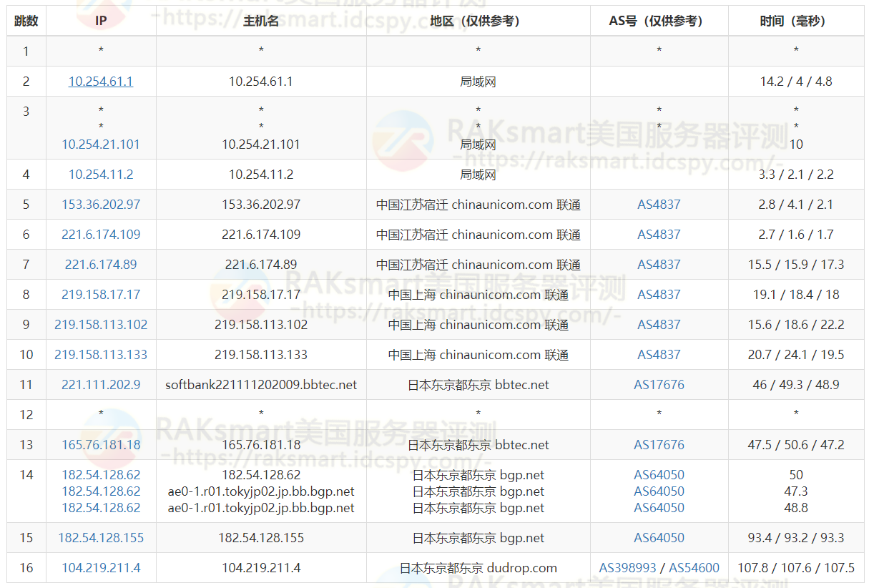Open AS64050 link in hop 15 row

[x=659, y=538]
